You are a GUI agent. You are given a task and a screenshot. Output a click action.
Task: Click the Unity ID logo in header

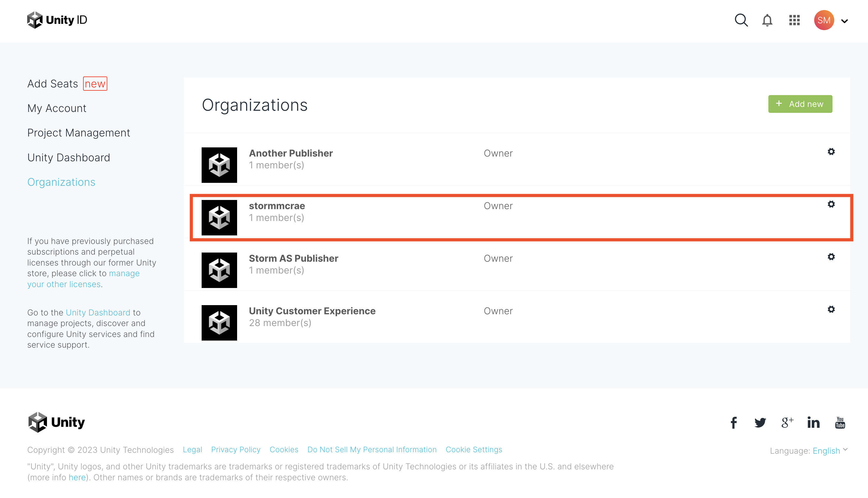tap(57, 20)
